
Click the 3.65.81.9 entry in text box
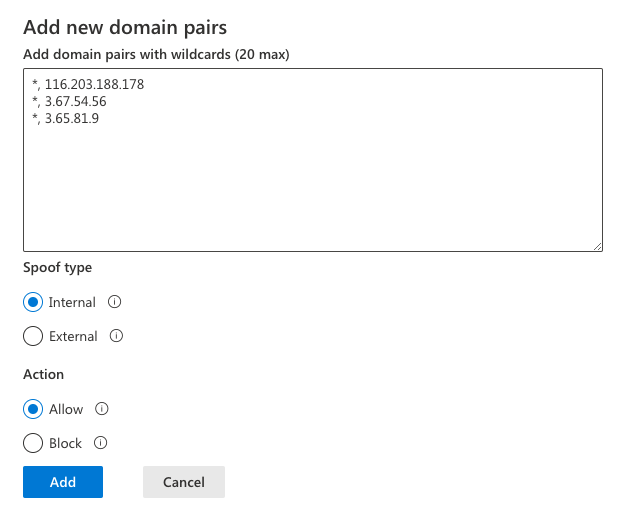click(x=71, y=118)
